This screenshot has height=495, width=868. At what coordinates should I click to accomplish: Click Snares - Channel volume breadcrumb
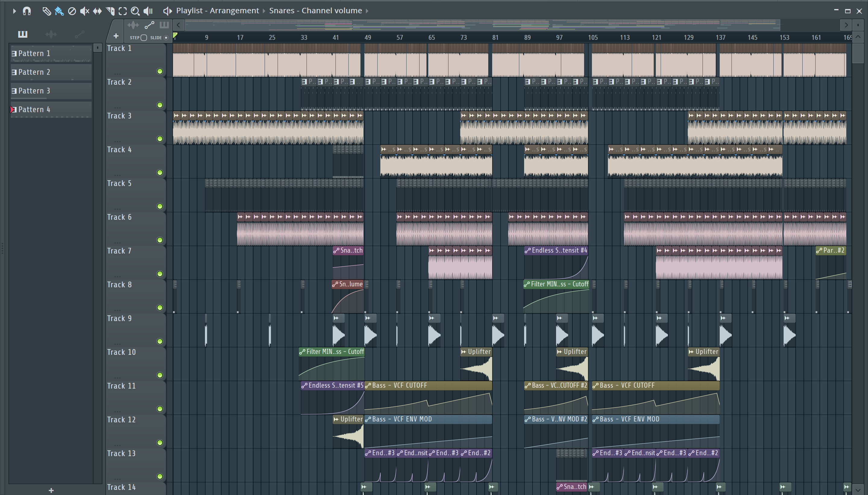315,11
